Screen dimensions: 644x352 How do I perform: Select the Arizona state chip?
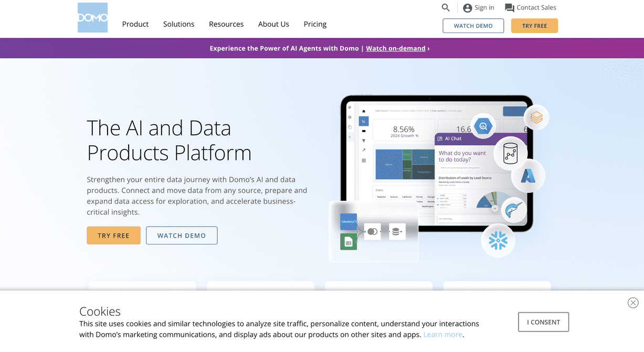pyautogui.click(x=394, y=197)
